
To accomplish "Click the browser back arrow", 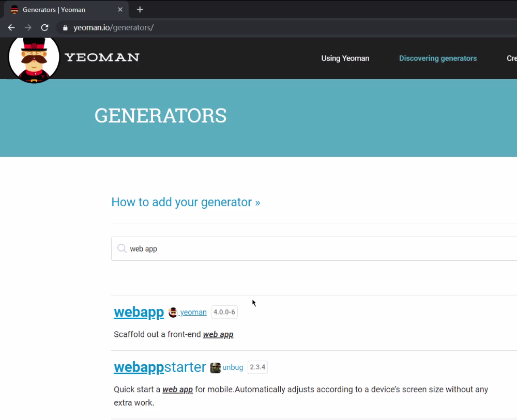I will [x=11, y=28].
